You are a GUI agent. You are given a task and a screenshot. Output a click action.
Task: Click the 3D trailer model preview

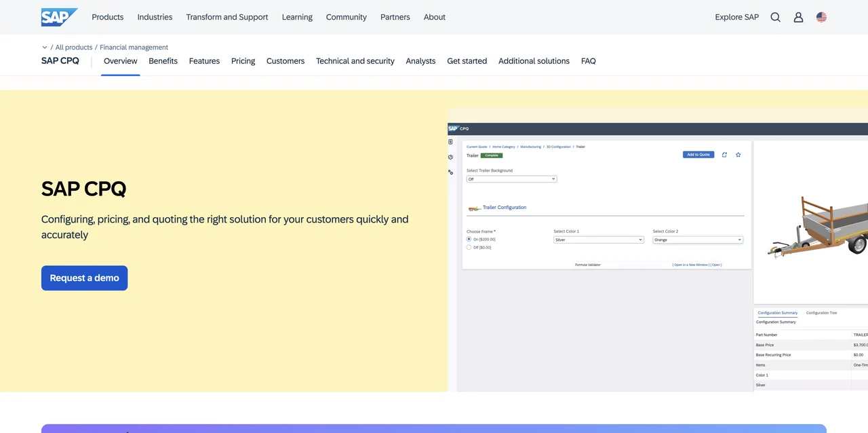(x=818, y=227)
